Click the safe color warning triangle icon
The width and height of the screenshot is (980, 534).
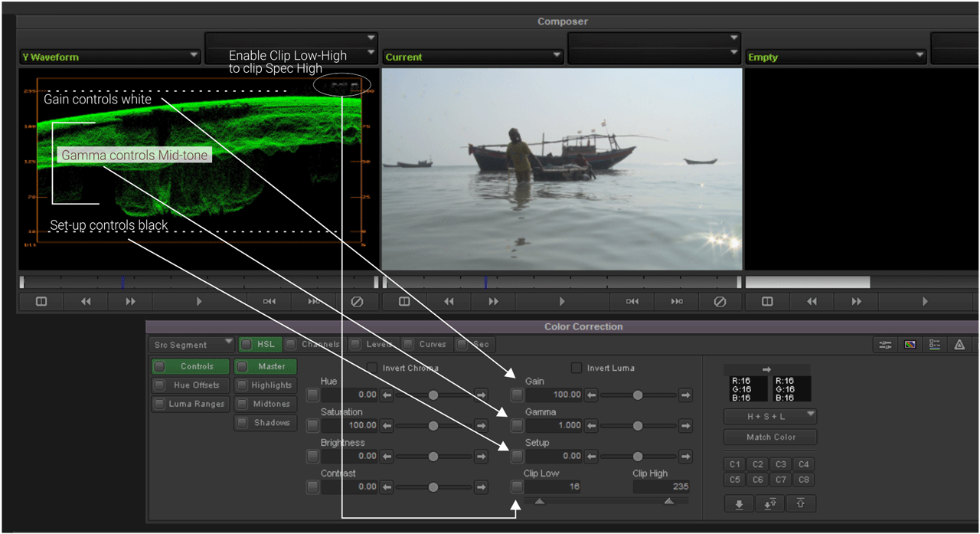[959, 345]
